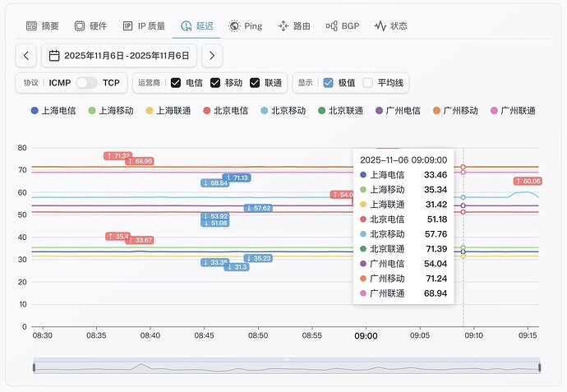The height and width of the screenshot is (392, 567).
Task: Toggle protocol switch between ICMP and TCP
Action: click(x=87, y=83)
